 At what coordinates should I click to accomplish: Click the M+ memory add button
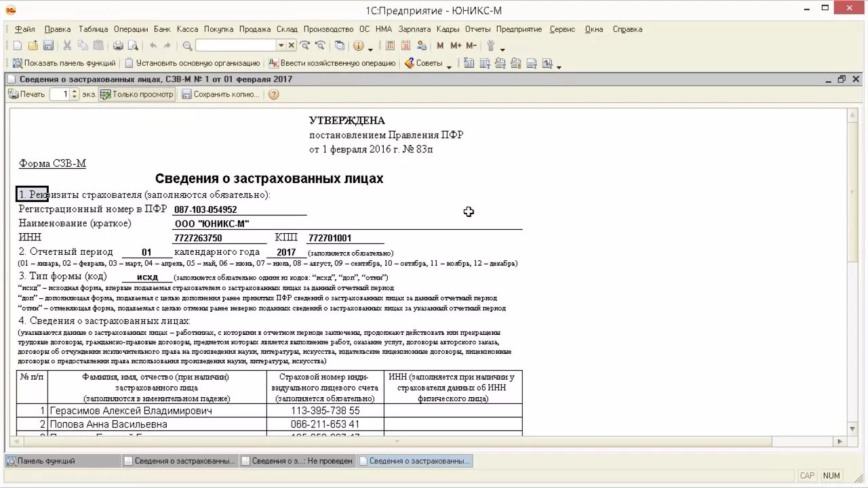tap(456, 45)
